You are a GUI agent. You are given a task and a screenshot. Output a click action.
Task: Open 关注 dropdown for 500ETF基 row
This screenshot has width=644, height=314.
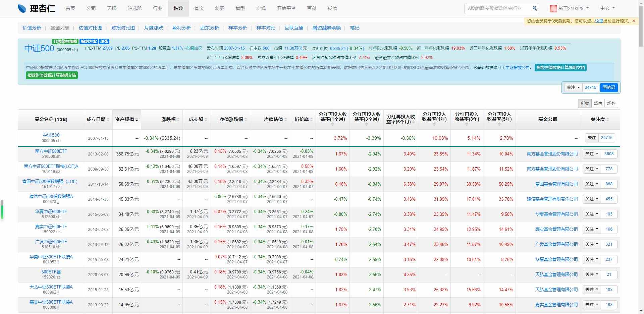592,275
